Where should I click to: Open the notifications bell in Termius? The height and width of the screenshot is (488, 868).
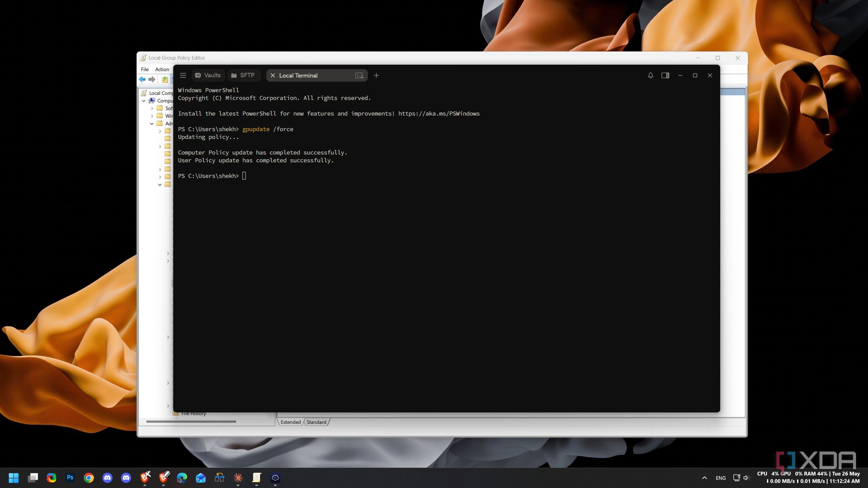point(650,75)
